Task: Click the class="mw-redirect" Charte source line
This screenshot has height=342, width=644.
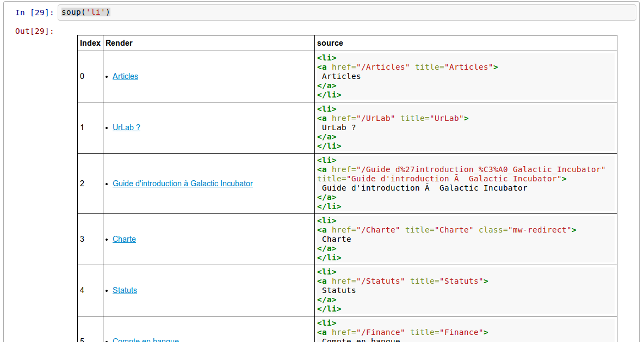Action: click(447, 230)
